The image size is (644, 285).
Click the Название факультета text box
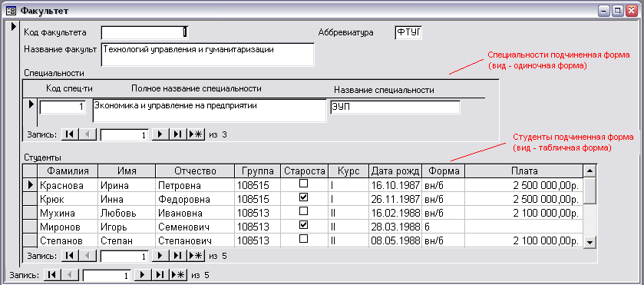(x=207, y=55)
